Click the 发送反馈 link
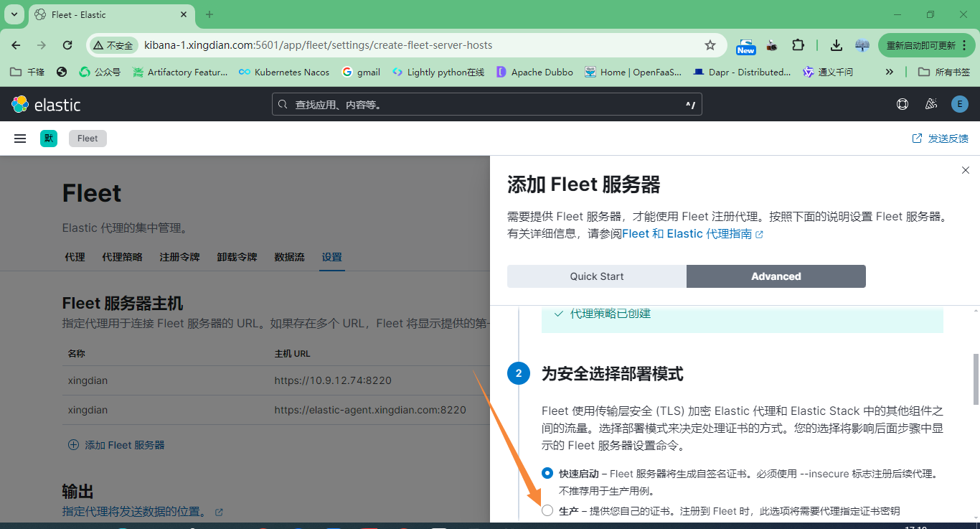 [940, 139]
